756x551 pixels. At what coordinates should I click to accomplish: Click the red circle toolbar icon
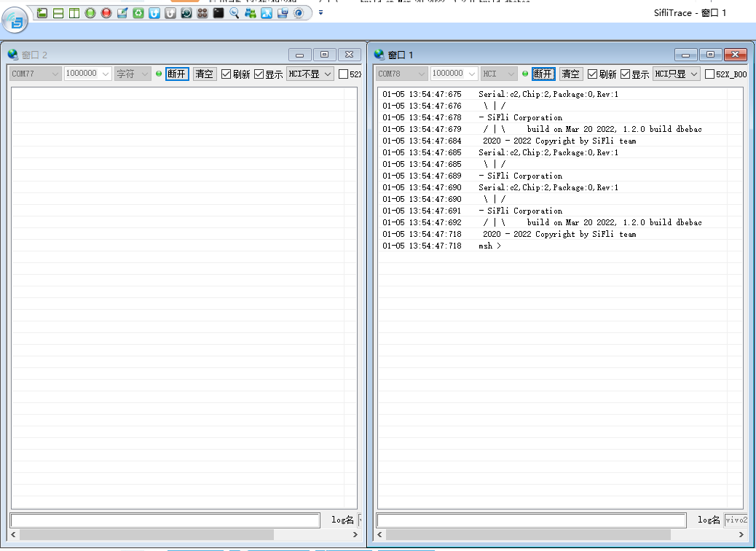point(106,13)
